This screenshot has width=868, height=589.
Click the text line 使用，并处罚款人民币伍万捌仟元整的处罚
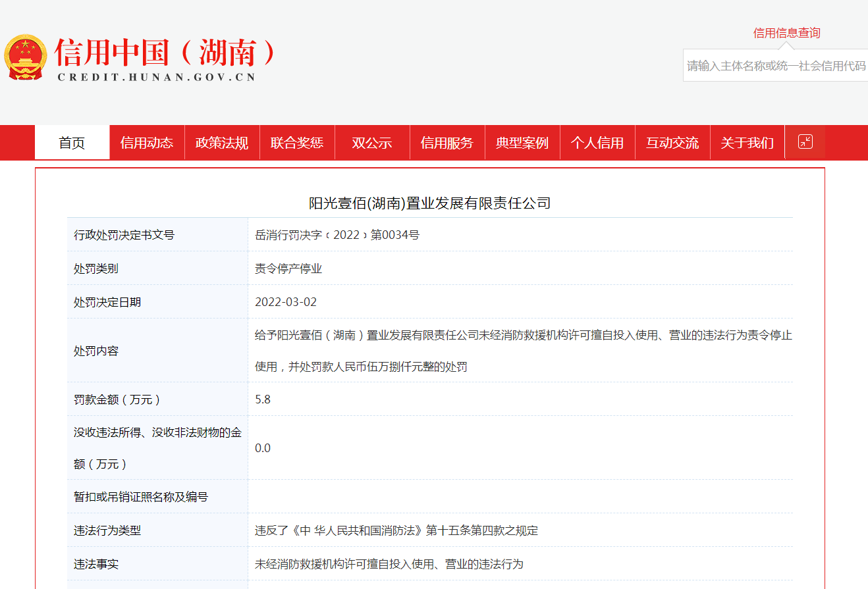point(362,367)
